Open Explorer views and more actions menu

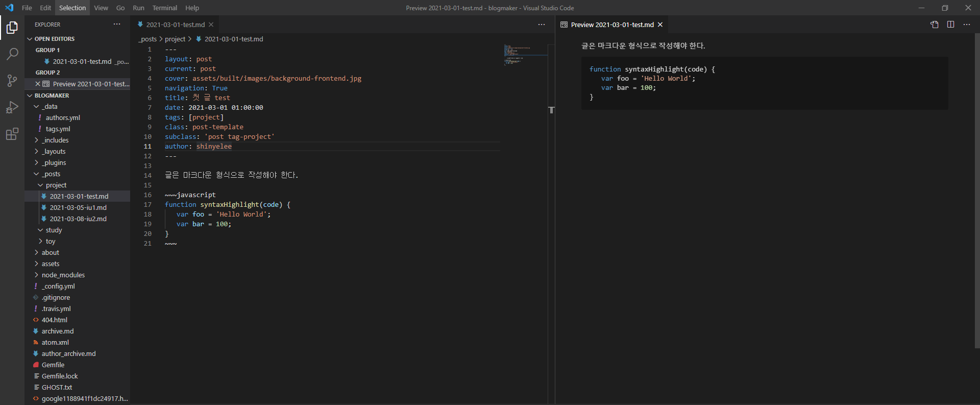pyautogui.click(x=117, y=25)
